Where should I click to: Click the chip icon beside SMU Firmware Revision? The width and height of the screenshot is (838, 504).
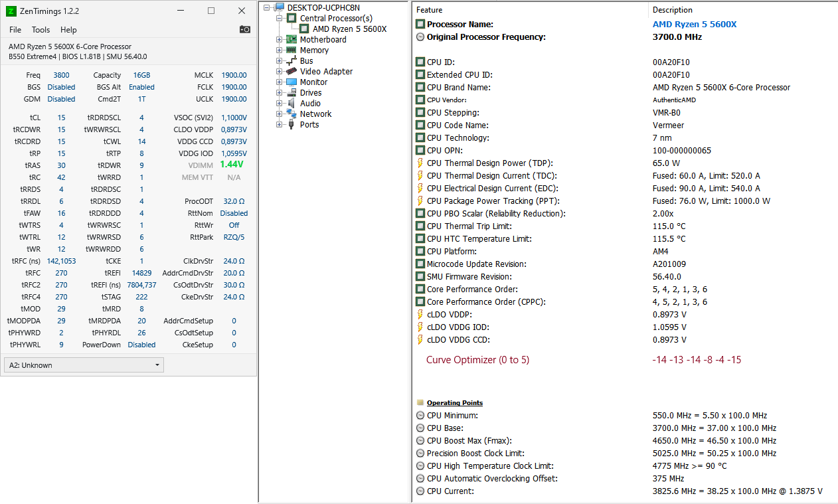420,276
